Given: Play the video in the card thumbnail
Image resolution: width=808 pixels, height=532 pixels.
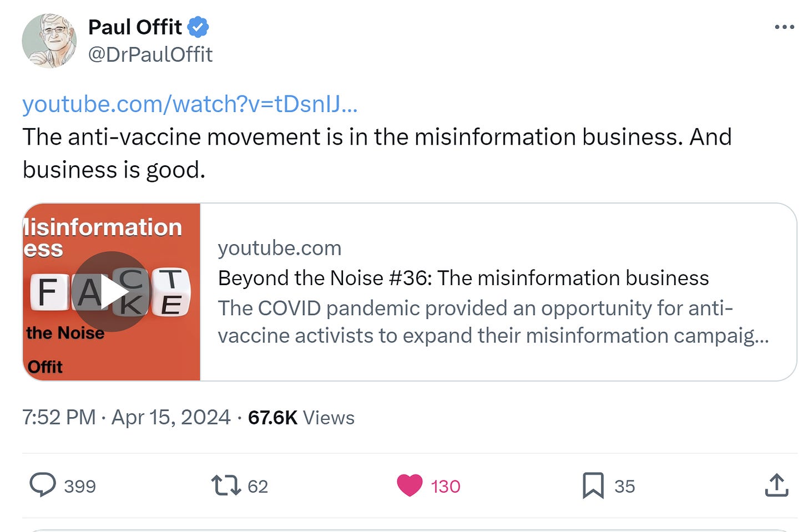Looking at the screenshot, I should [112, 292].
